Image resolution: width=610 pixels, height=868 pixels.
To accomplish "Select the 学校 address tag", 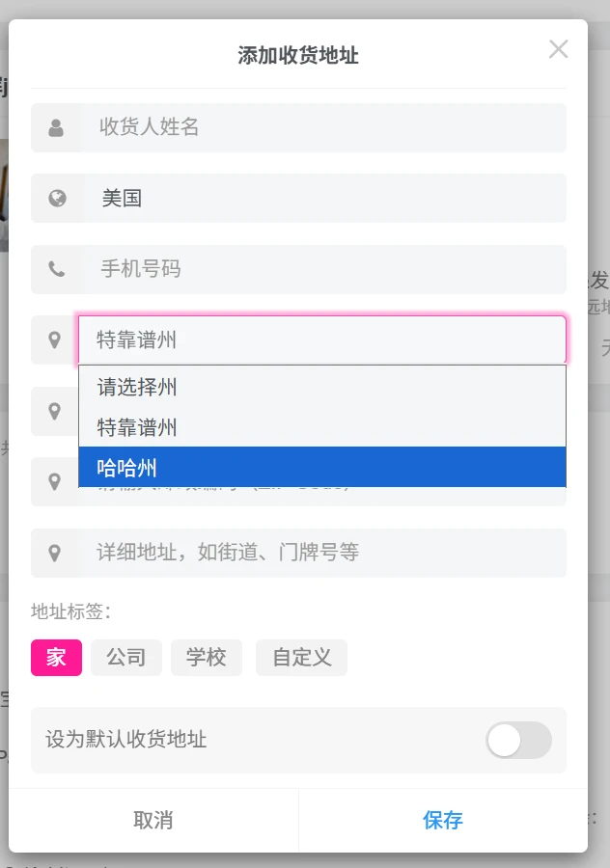I will coord(207,658).
